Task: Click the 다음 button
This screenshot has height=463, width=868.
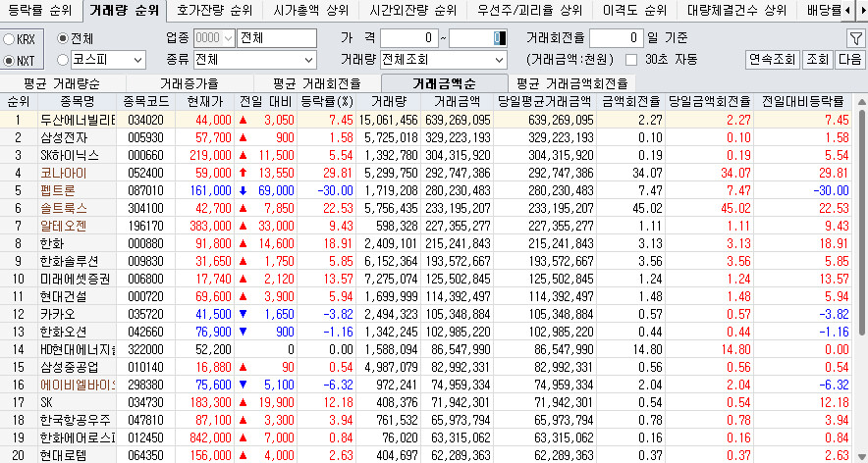Action: [850, 60]
